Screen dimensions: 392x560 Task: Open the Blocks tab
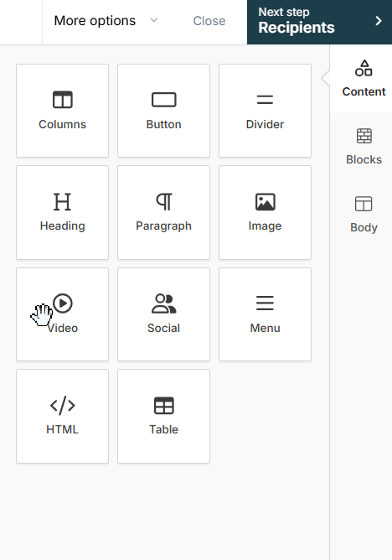click(364, 147)
